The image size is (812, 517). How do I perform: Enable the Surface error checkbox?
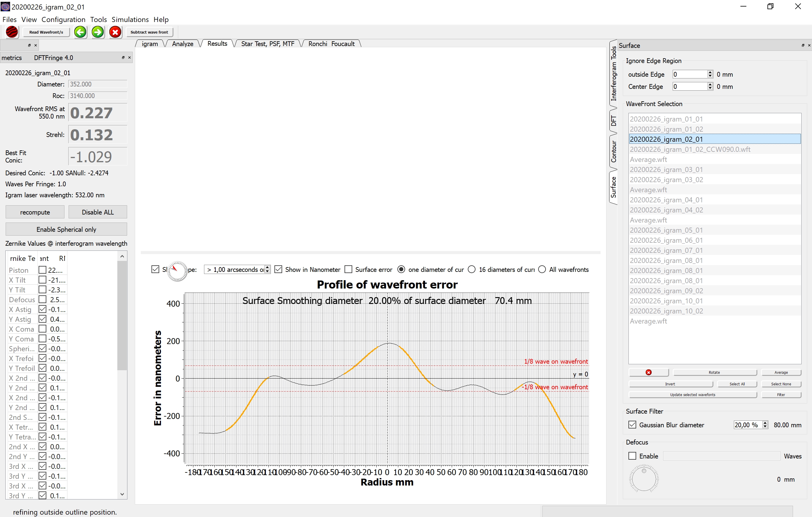pyautogui.click(x=349, y=269)
